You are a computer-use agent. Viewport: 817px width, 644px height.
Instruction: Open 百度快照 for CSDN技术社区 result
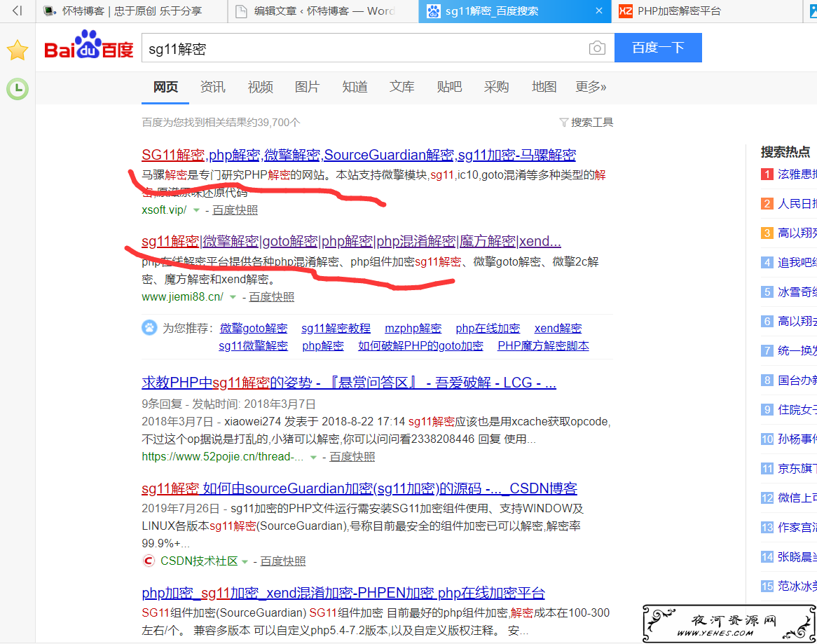(283, 561)
